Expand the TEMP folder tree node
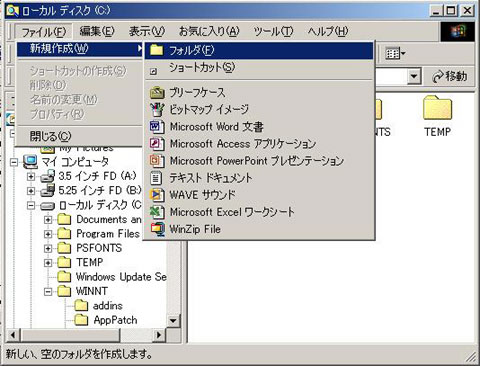This screenshot has width=480, height=366. [48, 263]
